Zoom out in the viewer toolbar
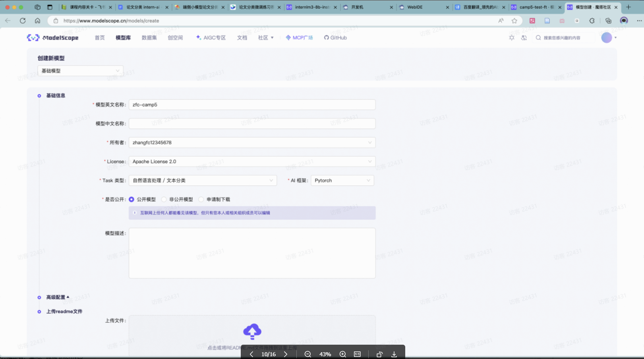The image size is (644, 359). pyautogui.click(x=307, y=354)
